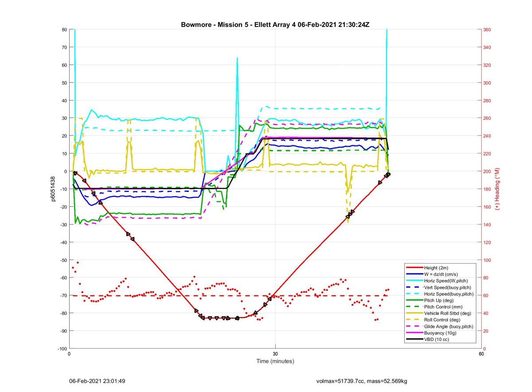
Task: Click the Time (minutes) axis label
Action: pyautogui.click(x=275, y=361)
